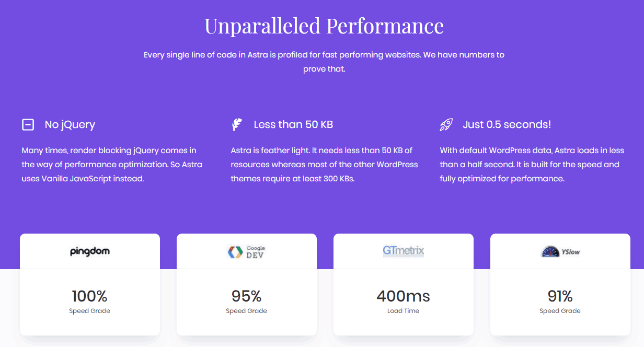
Task: Click the Less than 50 KB heading
Action: coord(293,124)
